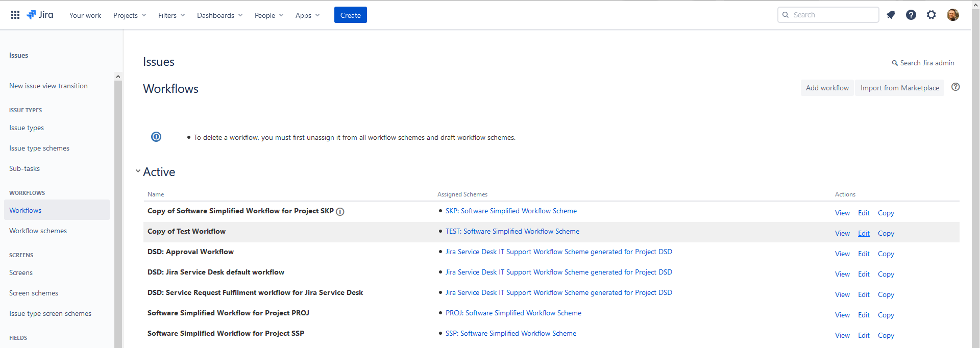Edit the Copy of Test Workflow
980x348 pixels.
pos(864,233)
